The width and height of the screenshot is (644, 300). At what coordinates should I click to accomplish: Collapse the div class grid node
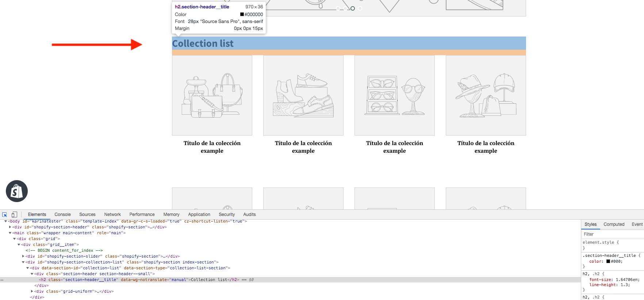(14, 239)
